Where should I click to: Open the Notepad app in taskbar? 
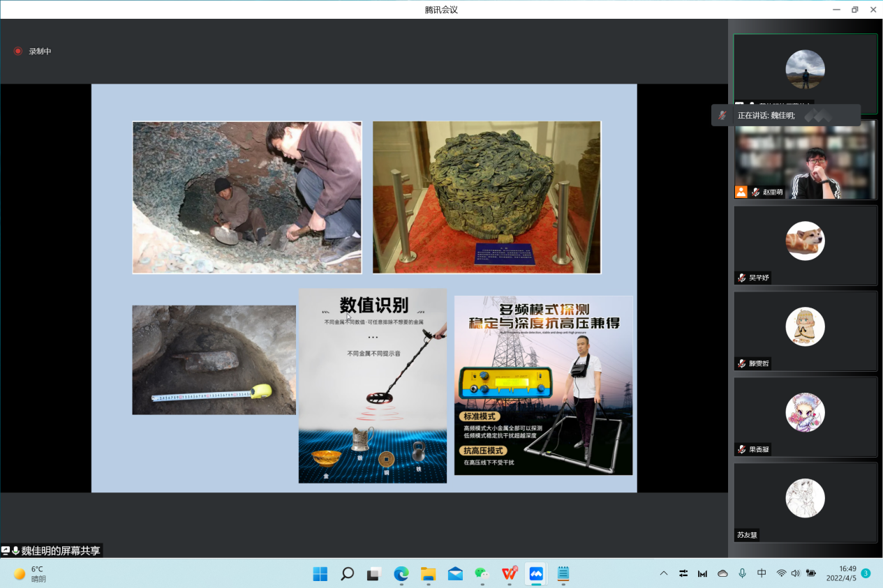coord(563,573)
